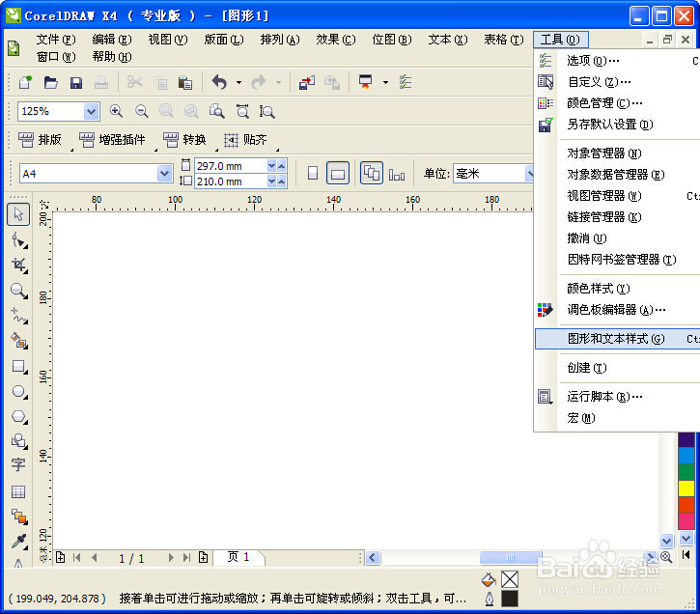The image size is (700, 614).
Task: Add a page before page one
Action: (60, 557)
